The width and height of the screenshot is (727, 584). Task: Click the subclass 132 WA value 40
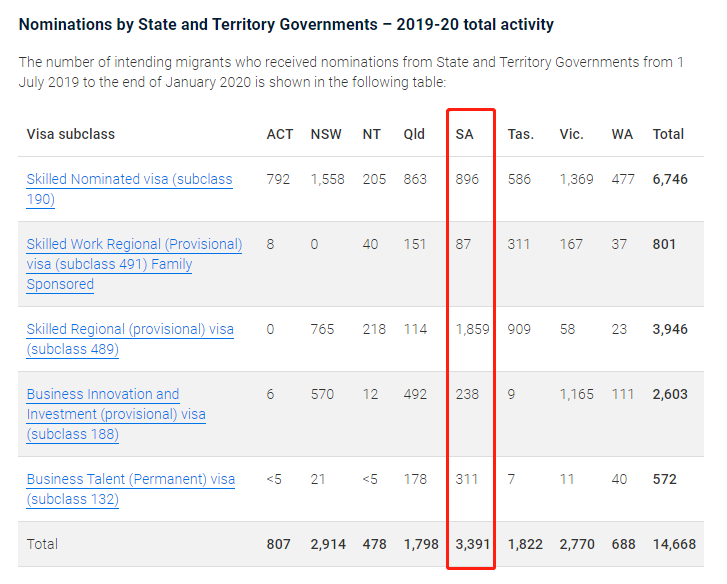point(619,479)
